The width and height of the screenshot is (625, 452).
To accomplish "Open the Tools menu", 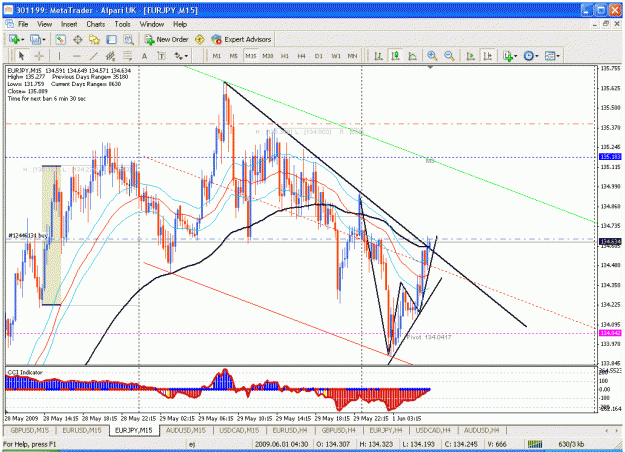I will point(122,24).
